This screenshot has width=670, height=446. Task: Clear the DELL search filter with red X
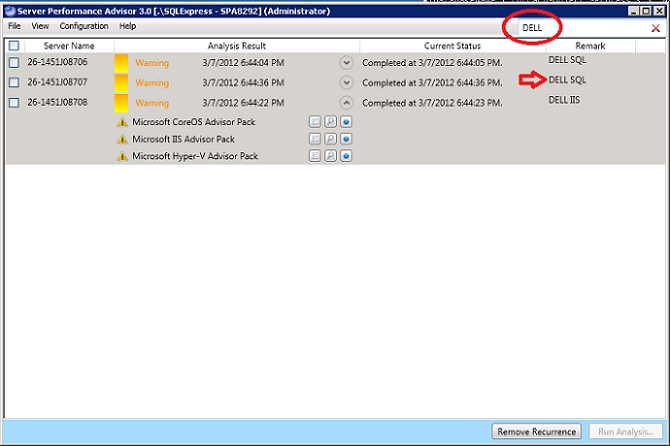point(655,28)
